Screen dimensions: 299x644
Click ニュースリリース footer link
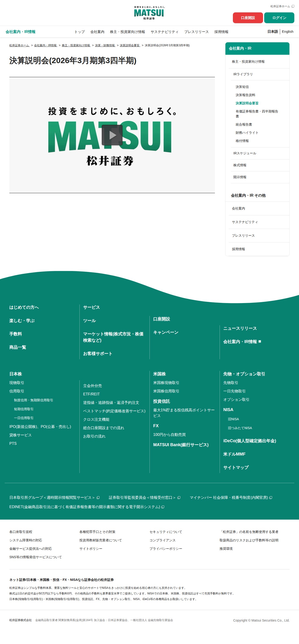pyautogui.click(x=240, y=328)
